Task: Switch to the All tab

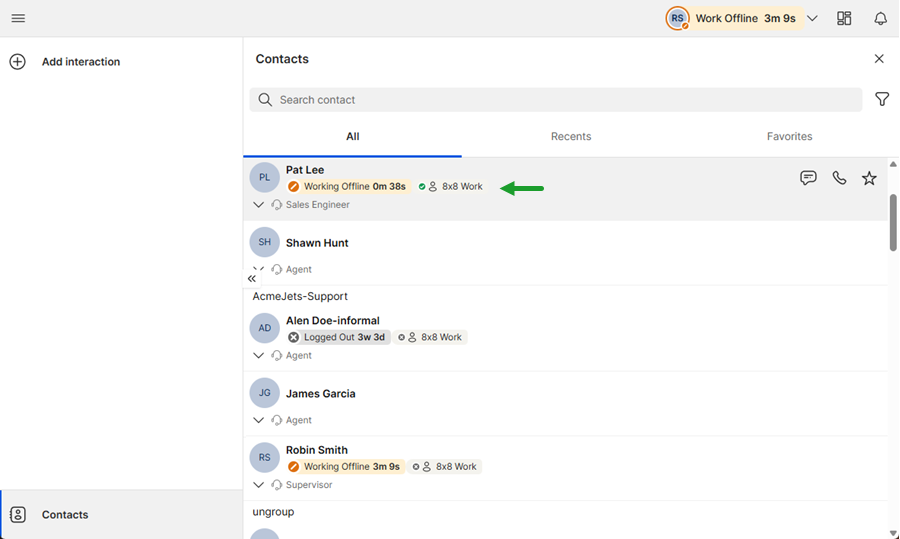Action: pos(352,137)
